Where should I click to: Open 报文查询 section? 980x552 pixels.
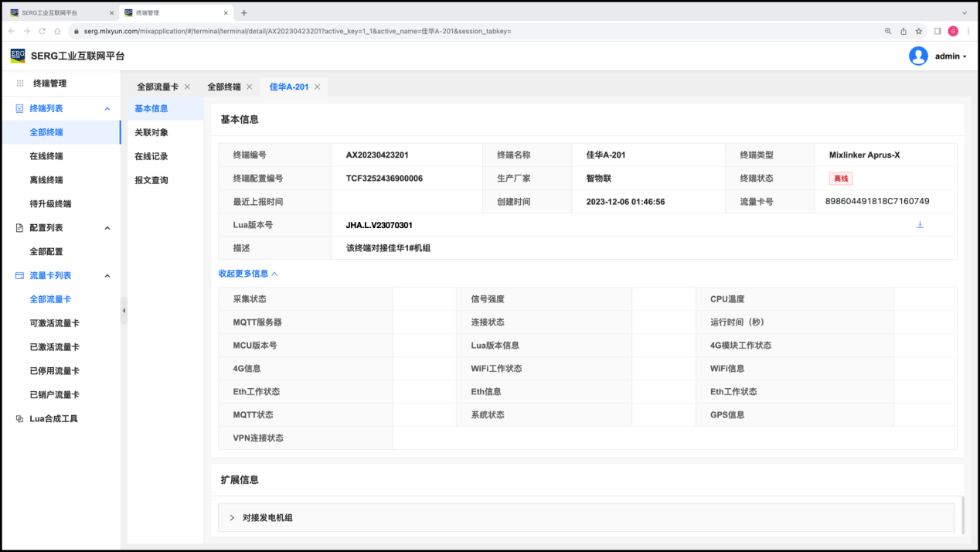(x=151, y=181)
